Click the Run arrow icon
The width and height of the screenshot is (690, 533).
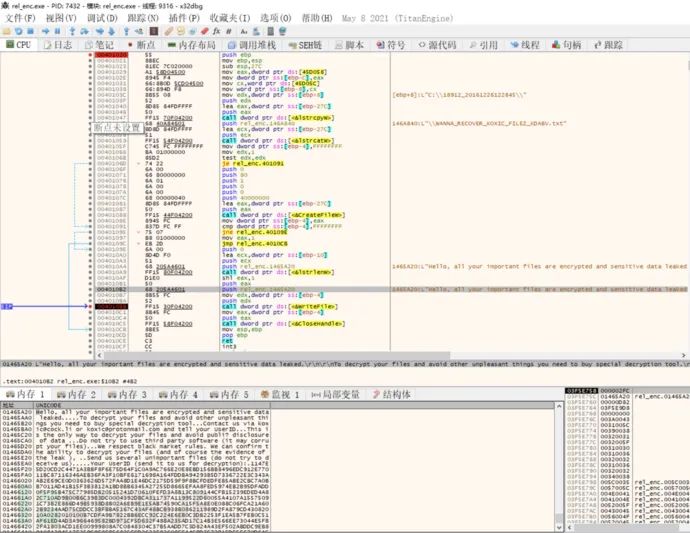point(45,31)
